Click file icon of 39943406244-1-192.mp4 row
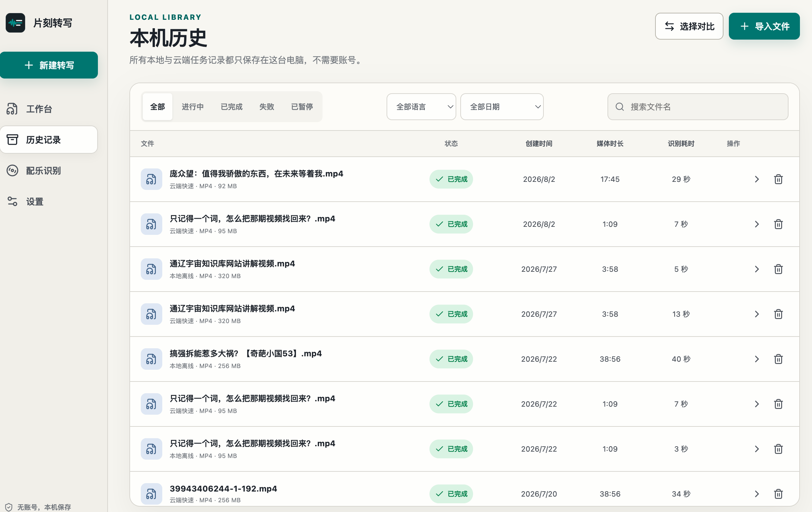This screenshot has height=512, width=812. (x=152, y=494)
